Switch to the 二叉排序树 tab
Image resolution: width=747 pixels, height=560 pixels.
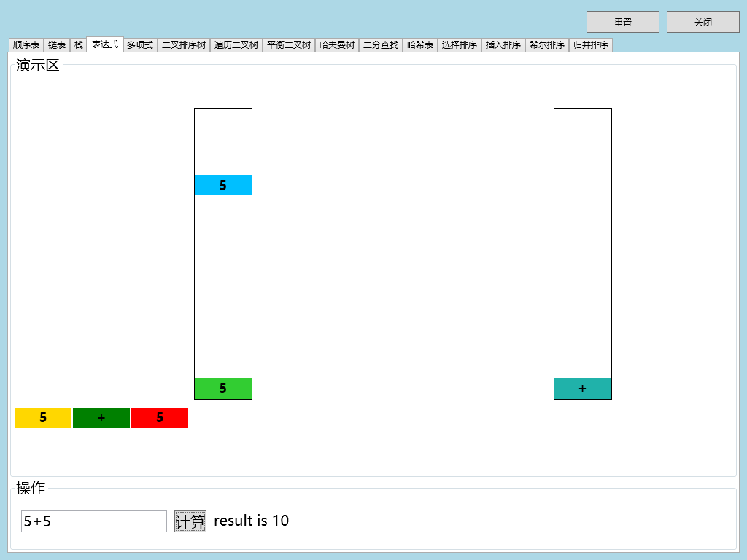tap(184, 45)
